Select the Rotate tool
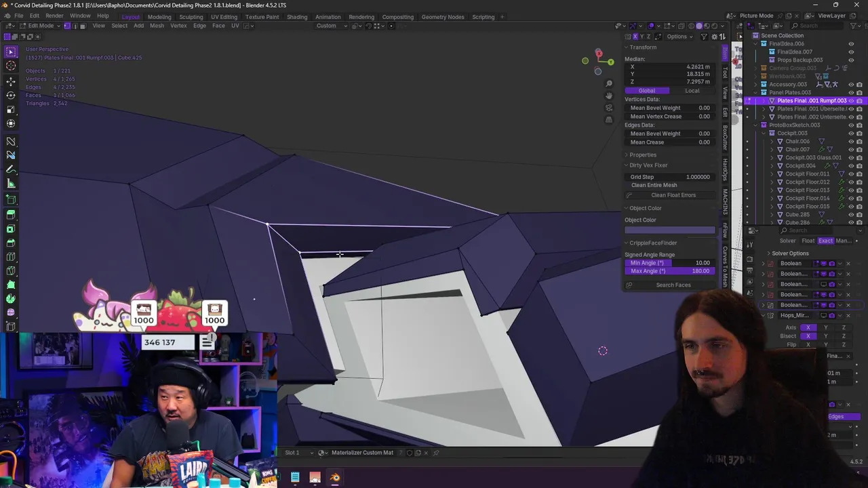Viewport: 868px width, 488px height. (x=11, y=96)
